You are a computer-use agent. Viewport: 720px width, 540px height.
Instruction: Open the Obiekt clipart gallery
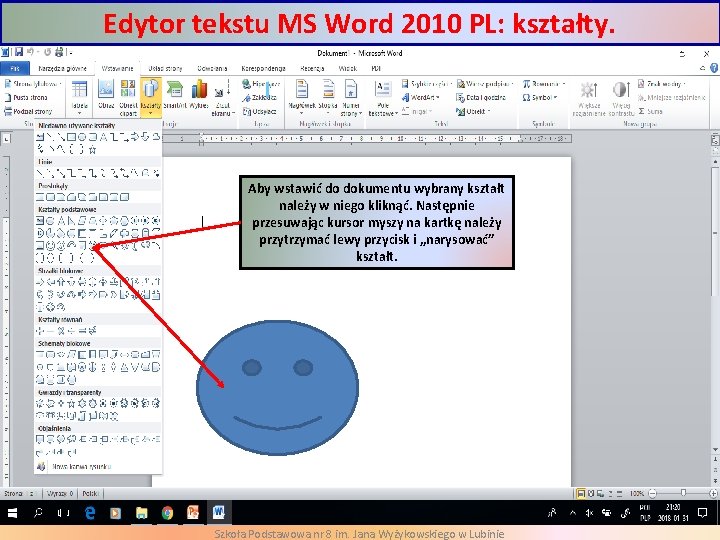point(128,96)
